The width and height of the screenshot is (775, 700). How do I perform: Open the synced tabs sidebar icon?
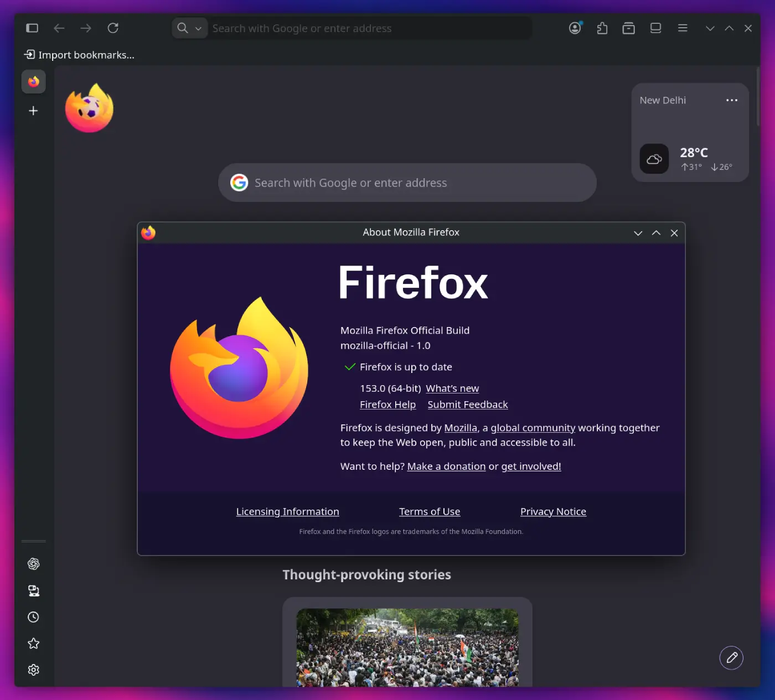[x=656, y=28]
